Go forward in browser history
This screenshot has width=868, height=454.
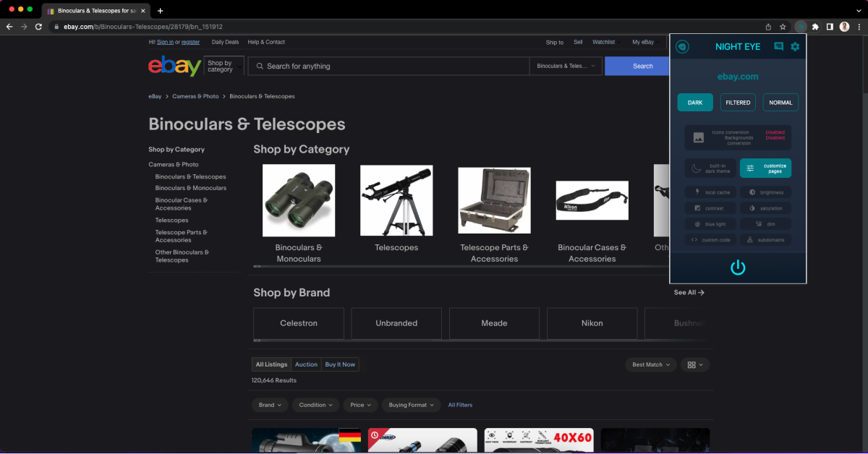coord(24,27)
